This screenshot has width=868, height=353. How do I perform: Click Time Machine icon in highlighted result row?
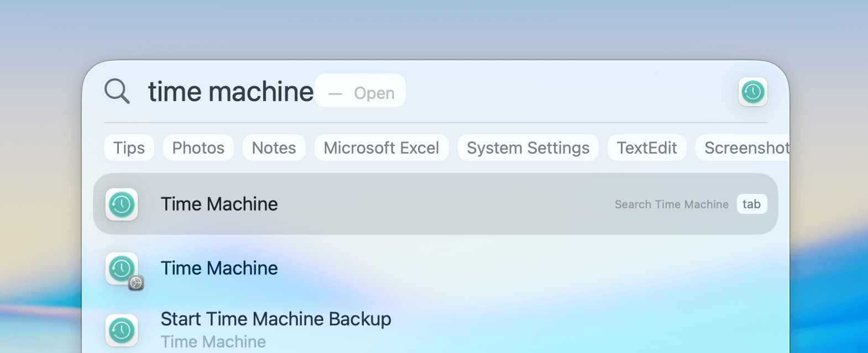(122, 204)
